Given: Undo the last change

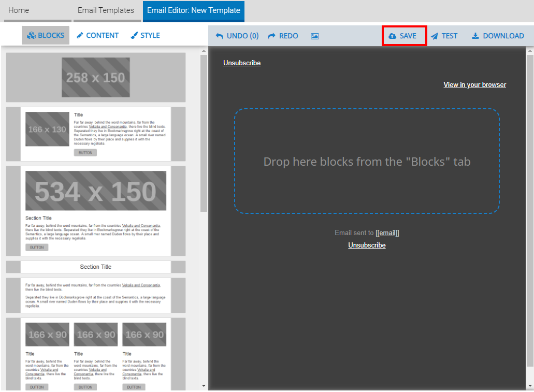Looking at the screenshot, I should click(237, 36).
